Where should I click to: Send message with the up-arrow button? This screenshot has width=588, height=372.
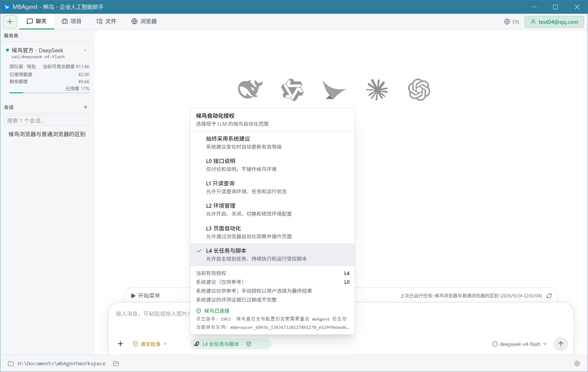point(560,344)
